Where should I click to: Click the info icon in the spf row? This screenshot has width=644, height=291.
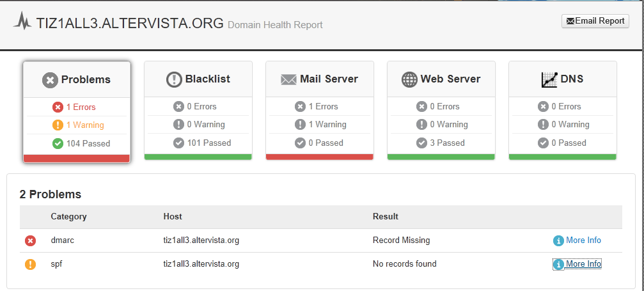558,264
